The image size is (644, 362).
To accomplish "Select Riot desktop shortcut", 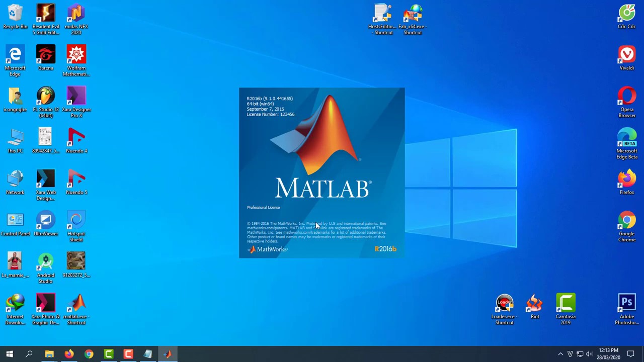I will coord(535,307).
